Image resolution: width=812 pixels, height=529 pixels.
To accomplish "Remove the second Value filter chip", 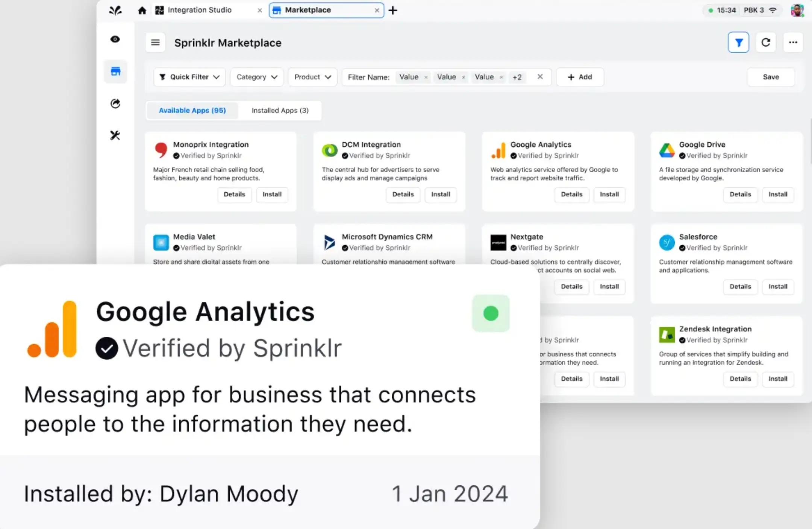I will click(464, 78).
